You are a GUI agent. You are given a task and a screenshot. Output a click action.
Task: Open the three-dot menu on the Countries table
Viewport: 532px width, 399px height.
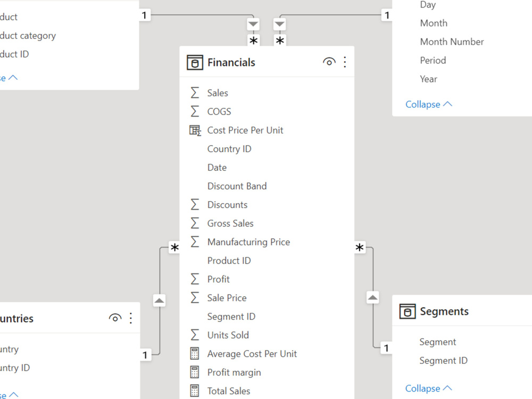[x=131, y=318]
